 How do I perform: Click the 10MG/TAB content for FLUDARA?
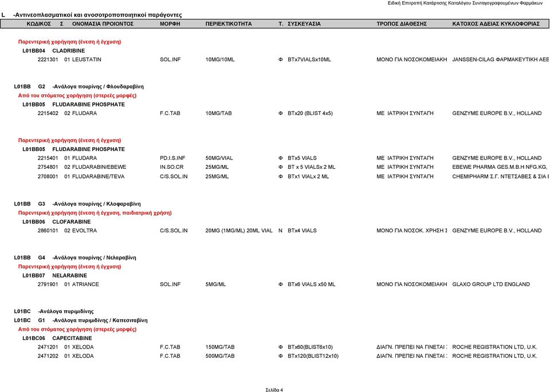[x=218, y=113]
